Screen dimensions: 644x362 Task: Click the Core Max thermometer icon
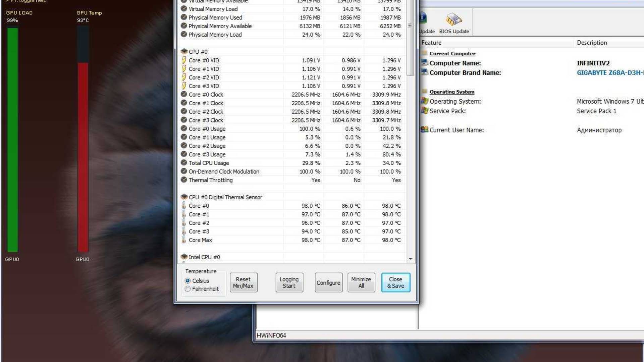point(184,240)
